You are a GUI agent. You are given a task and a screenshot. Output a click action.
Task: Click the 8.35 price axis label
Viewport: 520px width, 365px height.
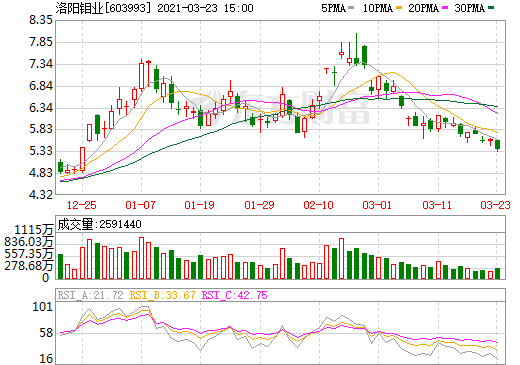pyautogui.click(x=41, y=20)
